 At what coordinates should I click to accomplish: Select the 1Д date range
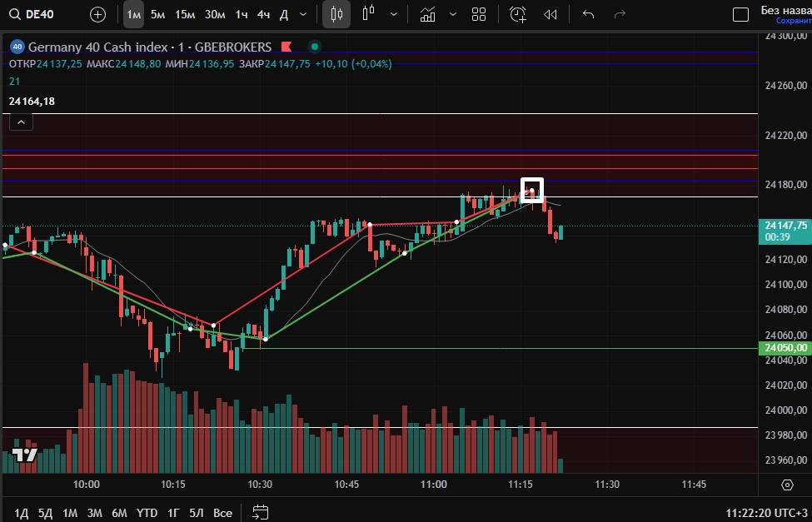21,513
